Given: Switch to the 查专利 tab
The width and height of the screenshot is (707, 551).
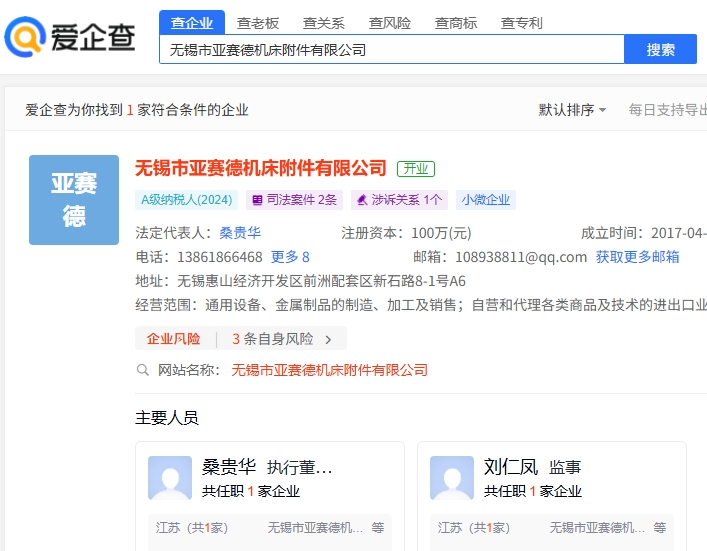Looking at the screenshot, I should (522, 23).
